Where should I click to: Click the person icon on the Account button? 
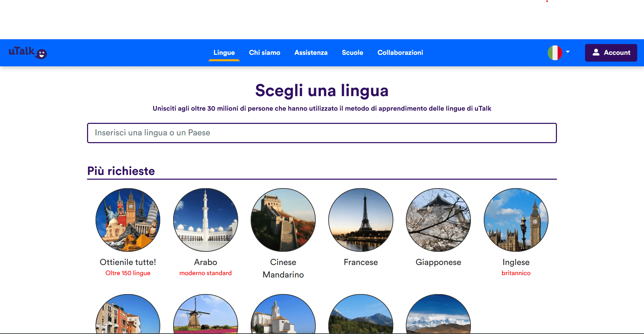596,52
